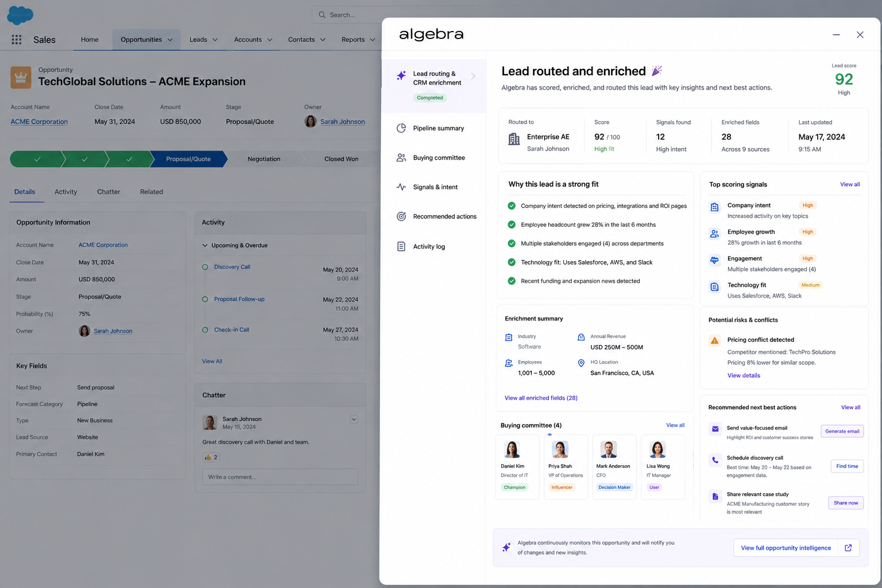Click the document icon for case study
This screenshot has height=588, width=882.
(715, 496)
